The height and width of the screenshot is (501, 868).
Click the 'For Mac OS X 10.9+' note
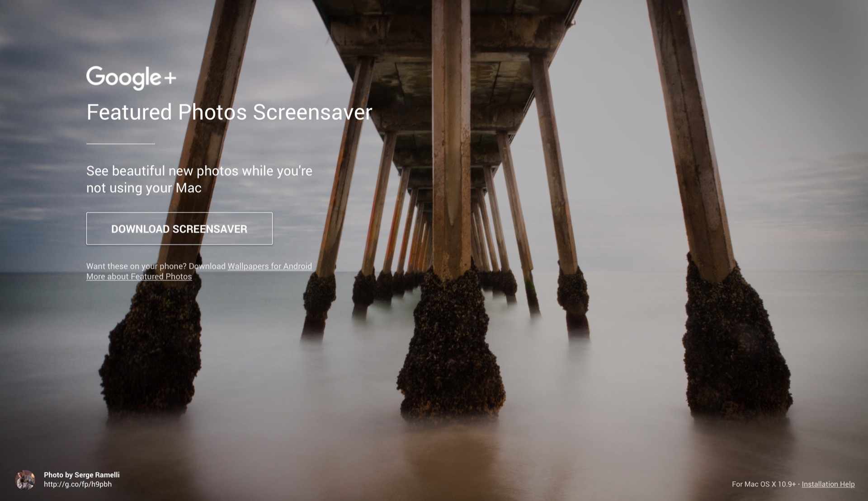pos(764,484)
